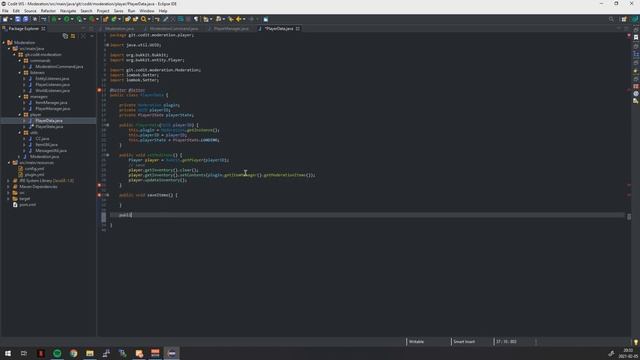This screenshot has width=640, height=360.
Task: Select the Package Explorer tab
Action: pos(24,29)
